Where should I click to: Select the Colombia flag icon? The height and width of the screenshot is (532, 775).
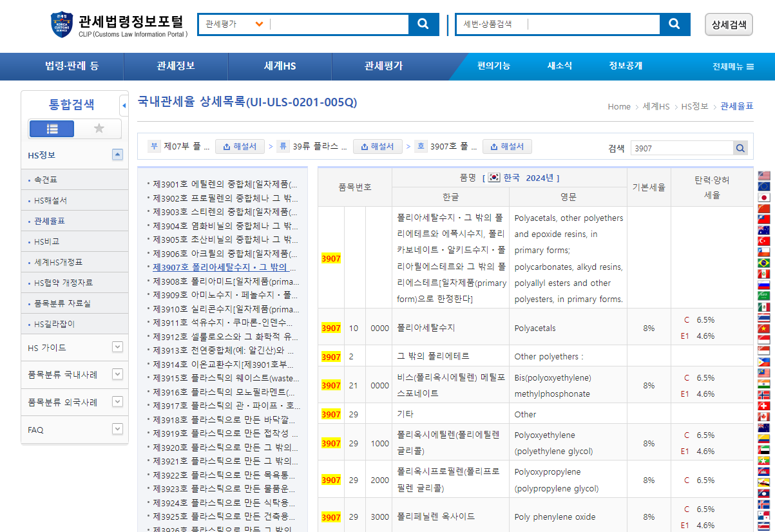point(764,439)
